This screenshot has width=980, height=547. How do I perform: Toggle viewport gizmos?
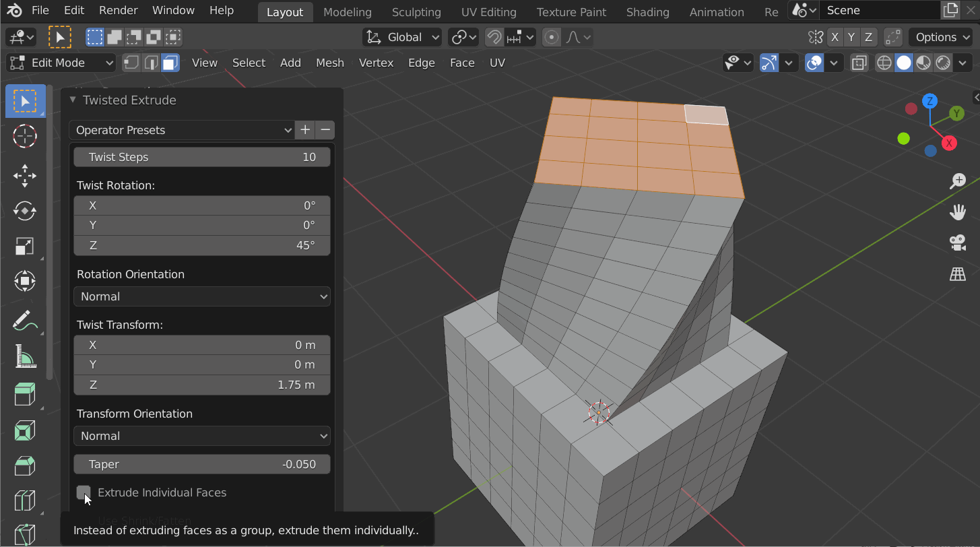pyautogui.click(x=769, y=63)
